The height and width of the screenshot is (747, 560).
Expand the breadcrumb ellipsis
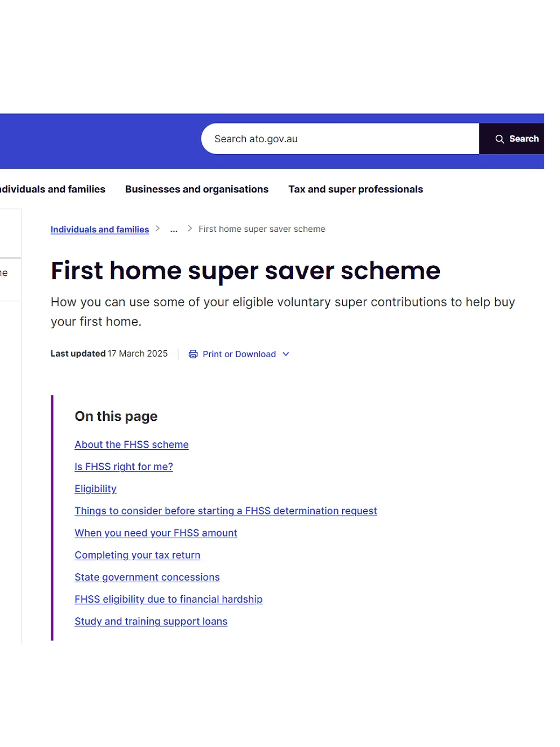(174, 229)
